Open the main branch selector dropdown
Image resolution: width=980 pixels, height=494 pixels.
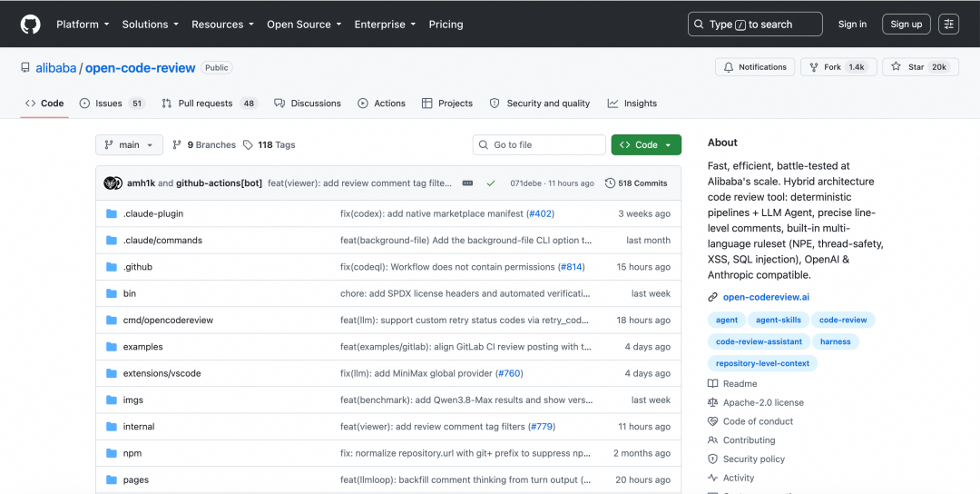click(130, 145)
